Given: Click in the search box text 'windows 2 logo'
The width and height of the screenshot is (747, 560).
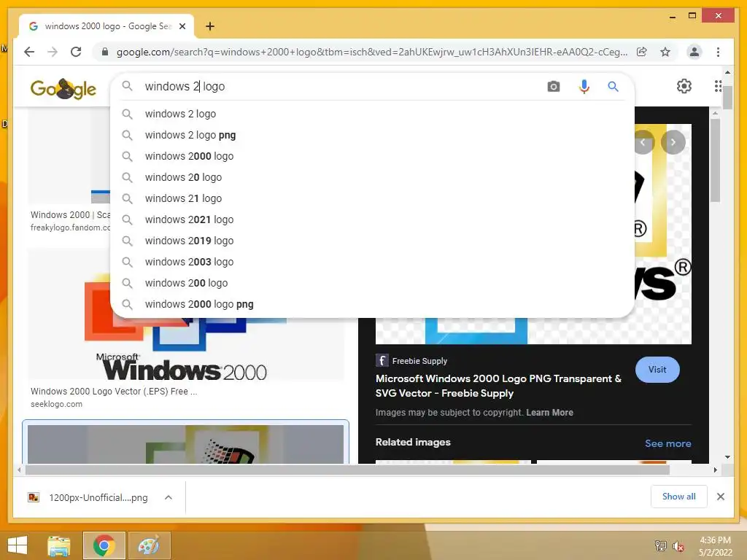Looking at the screenshot, I should 185,86.
